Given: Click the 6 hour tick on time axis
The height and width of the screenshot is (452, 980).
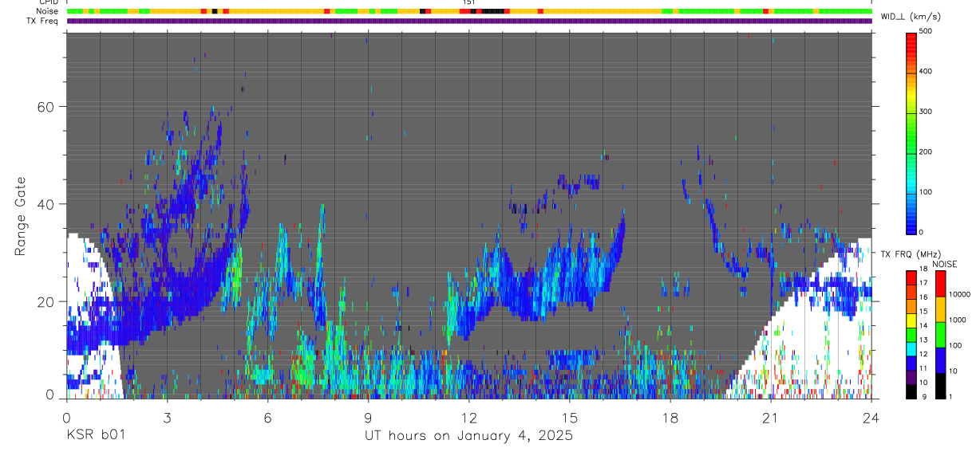Looking at the screenshot, I should 268,417.
